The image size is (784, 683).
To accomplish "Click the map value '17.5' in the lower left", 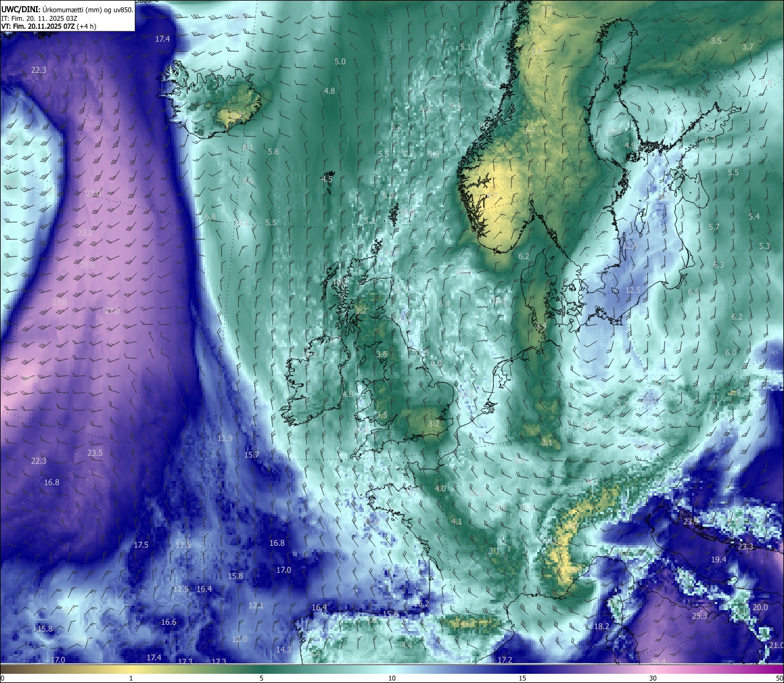I will tap(141, 545).
